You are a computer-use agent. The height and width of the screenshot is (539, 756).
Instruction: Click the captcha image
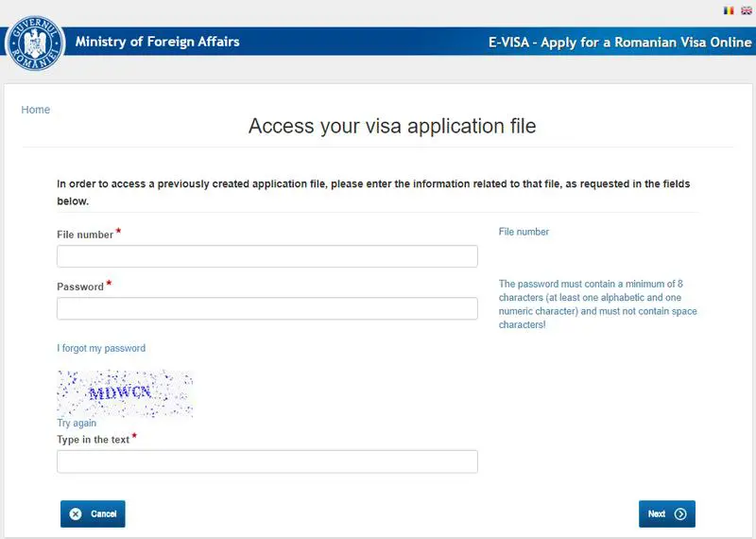125,392
